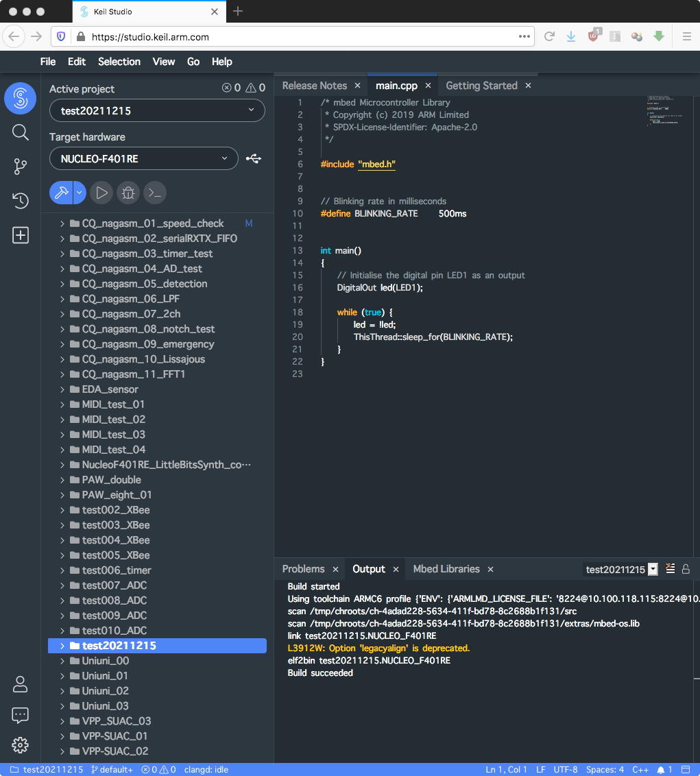Open the Search panel icon
The image size is (700, 776).
[21, 132]
